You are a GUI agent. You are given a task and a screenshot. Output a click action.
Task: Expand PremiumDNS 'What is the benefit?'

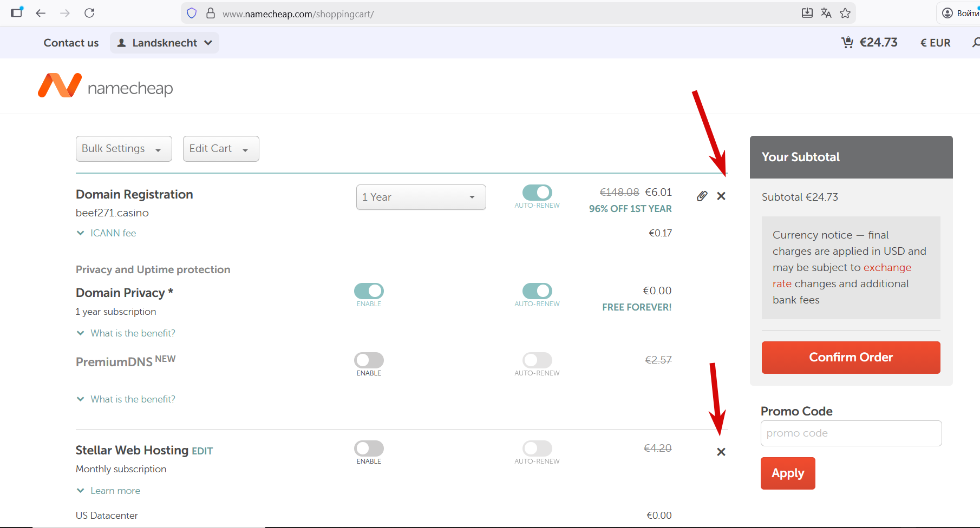pyautogui.click(x=126, y=399)
